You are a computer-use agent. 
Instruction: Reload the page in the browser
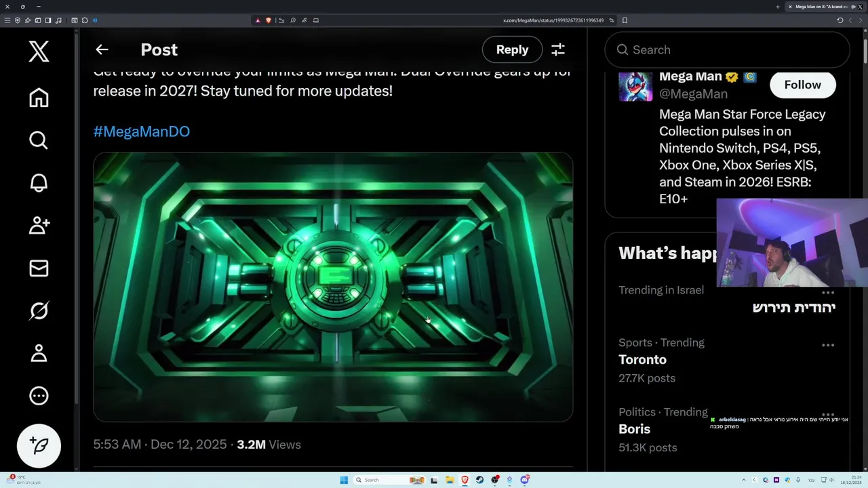(840, 20)
